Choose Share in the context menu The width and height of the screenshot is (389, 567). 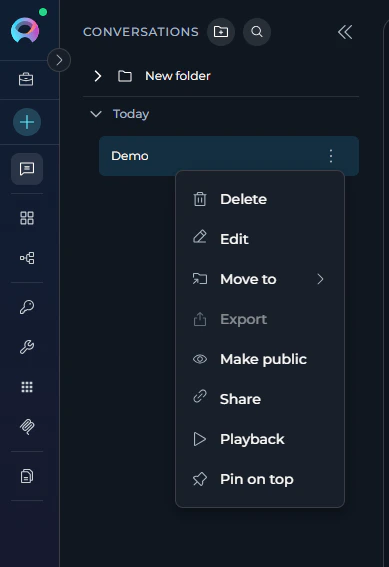[260, 399]
